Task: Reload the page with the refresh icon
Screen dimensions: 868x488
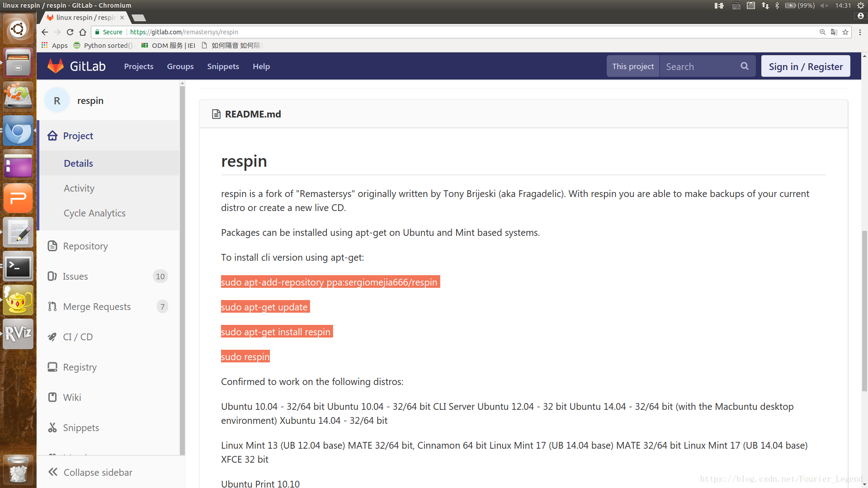Action: tap(70, 32)
